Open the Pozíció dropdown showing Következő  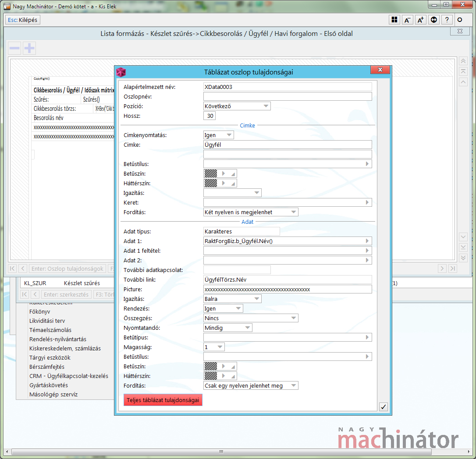pos(237,106)
